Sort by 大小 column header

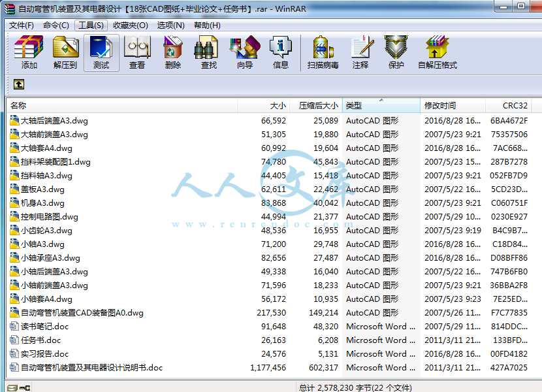pyautogui.click(x=263, y=106)
